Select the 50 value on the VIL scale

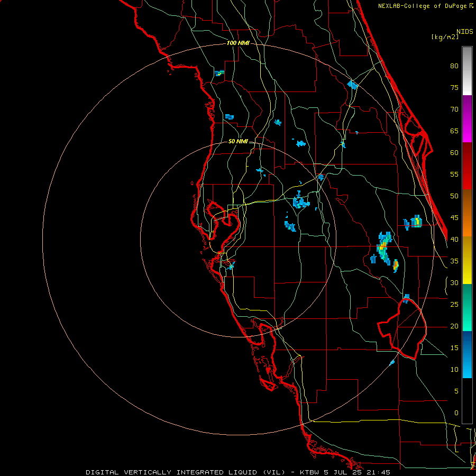click(x=454, y=196)
